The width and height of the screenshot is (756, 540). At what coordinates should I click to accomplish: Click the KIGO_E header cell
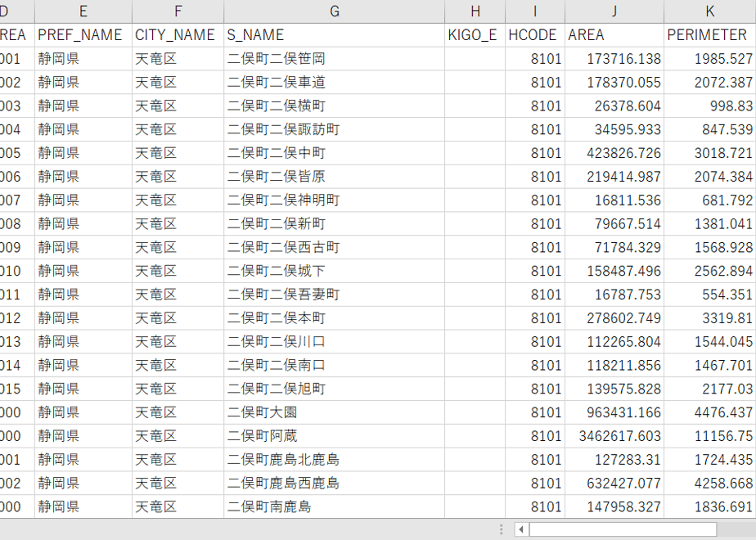[475, 35]
